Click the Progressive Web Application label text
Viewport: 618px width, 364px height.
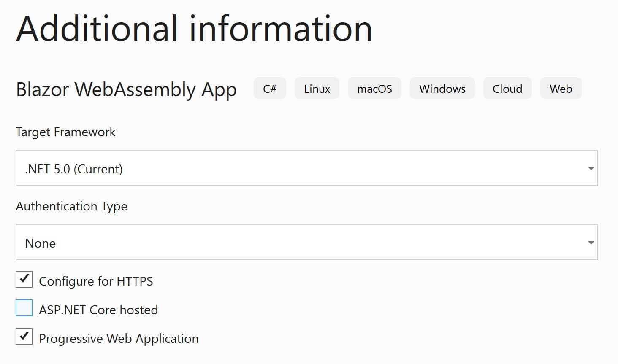(119, 339)
